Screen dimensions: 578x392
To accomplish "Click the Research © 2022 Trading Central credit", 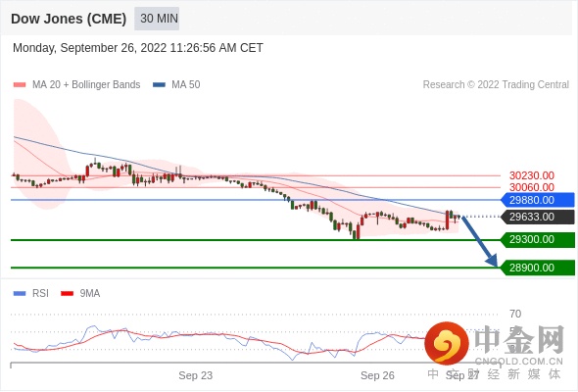I will click(496, 85).
